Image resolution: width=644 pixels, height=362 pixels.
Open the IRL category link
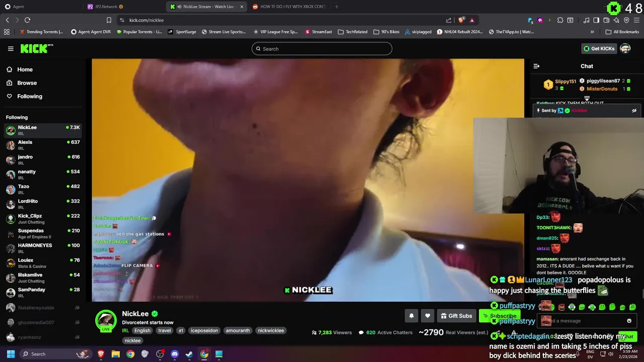click(125, 330)
